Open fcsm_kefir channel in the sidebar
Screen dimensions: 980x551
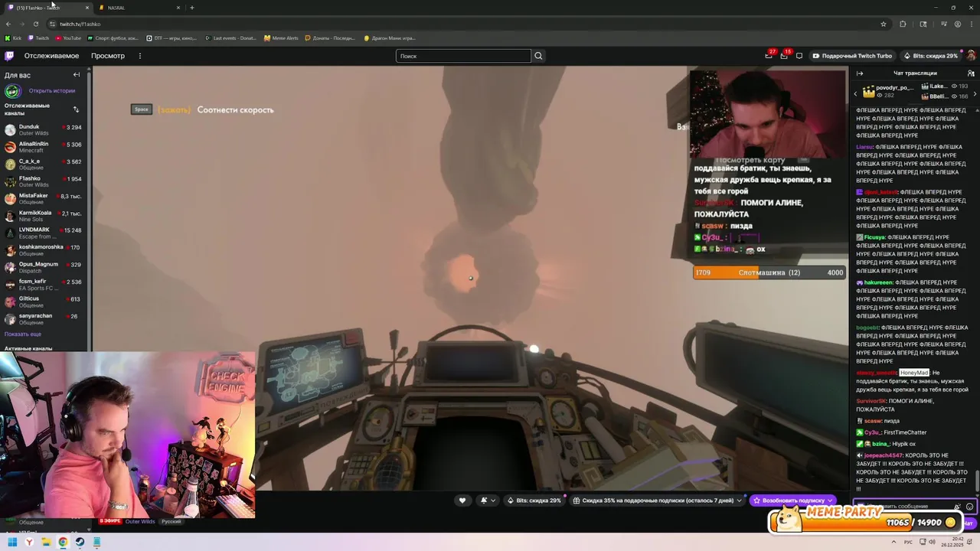click(44, 285)
